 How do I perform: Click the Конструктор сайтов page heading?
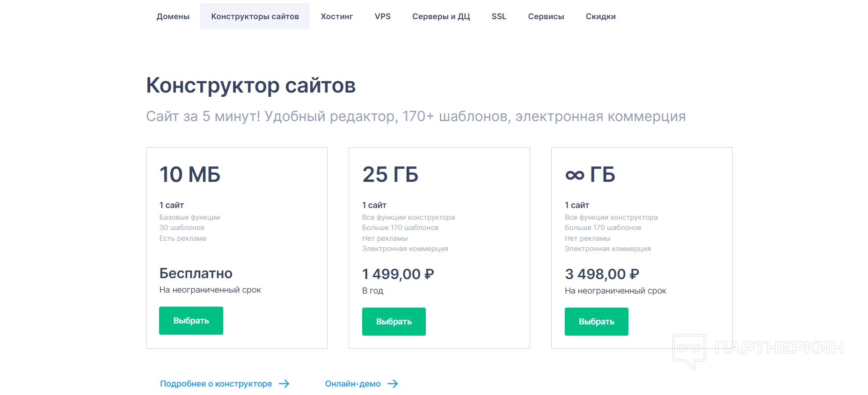point(251,86)
